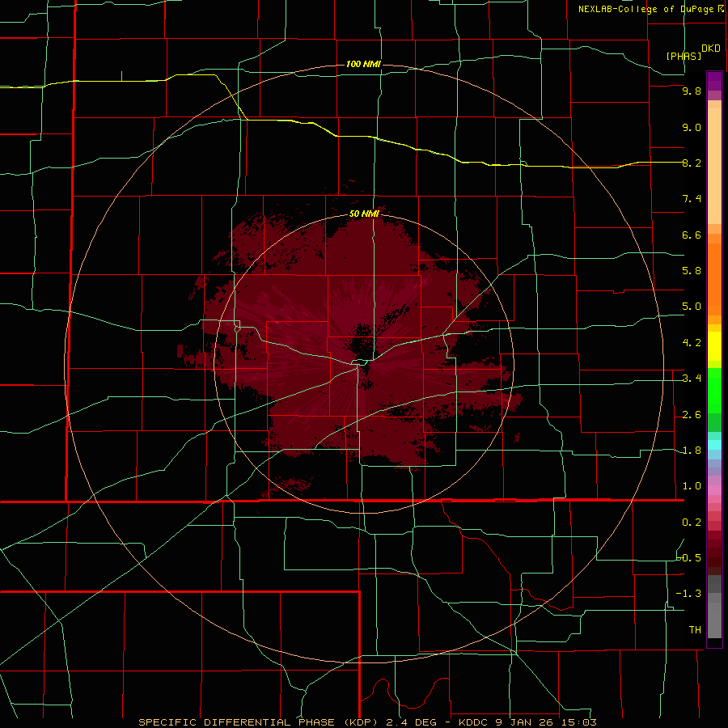728x728 pixels.
Task: Click the 3.4 scale value
Action: tap(692, 379)
